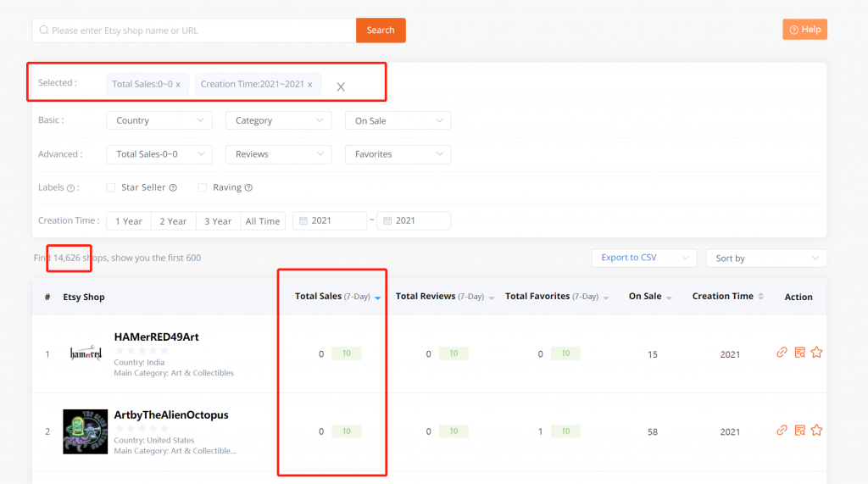Image resolution: width=868 pixels, height=484 pixels.
Task: Clear all selected filters with large X
Action: [341, 86]
